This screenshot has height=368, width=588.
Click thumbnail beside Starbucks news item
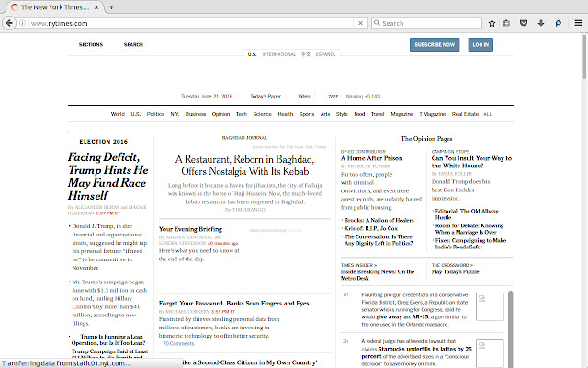(x=490, y=353)
